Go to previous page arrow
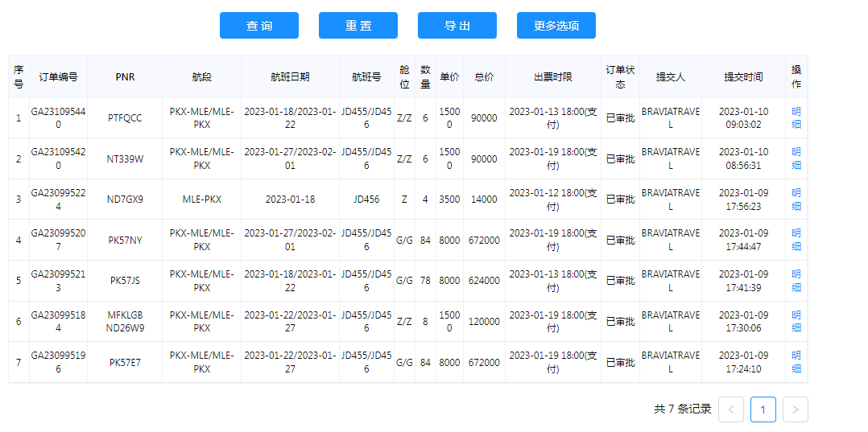Screen dimensions: 868x432 pyautogui.click(x=730, y=409)
